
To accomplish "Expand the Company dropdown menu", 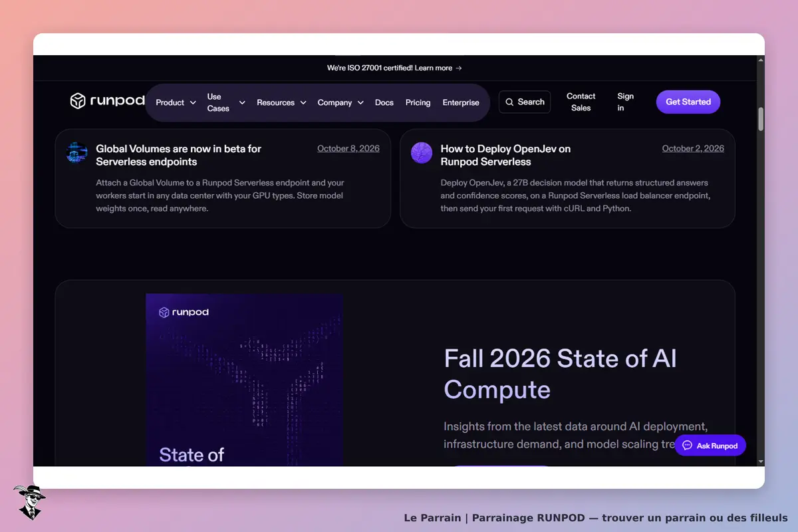I will tap(340, 102).
